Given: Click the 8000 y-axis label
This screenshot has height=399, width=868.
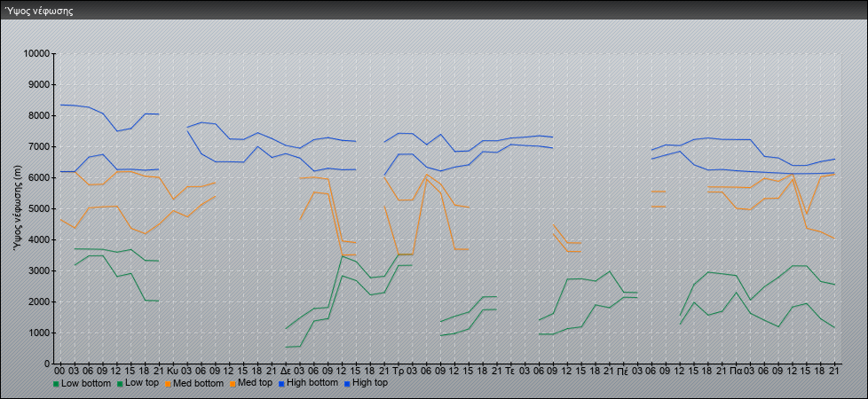Looking at the screenshot, I should 39,115.
